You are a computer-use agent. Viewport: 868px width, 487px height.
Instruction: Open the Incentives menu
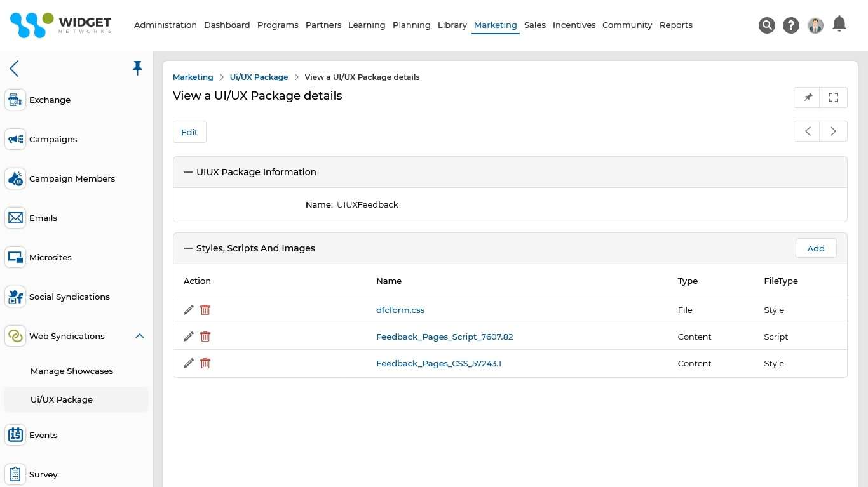tap(574, 25)
